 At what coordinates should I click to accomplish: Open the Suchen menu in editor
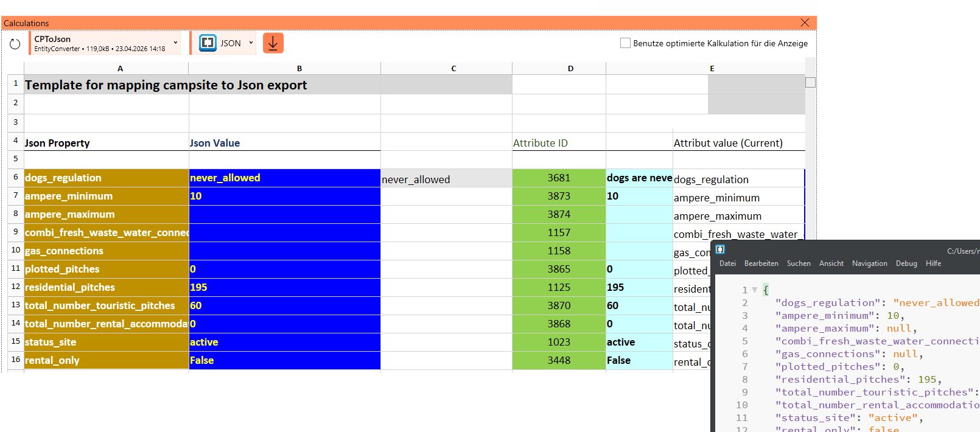(x=798, y=263)
